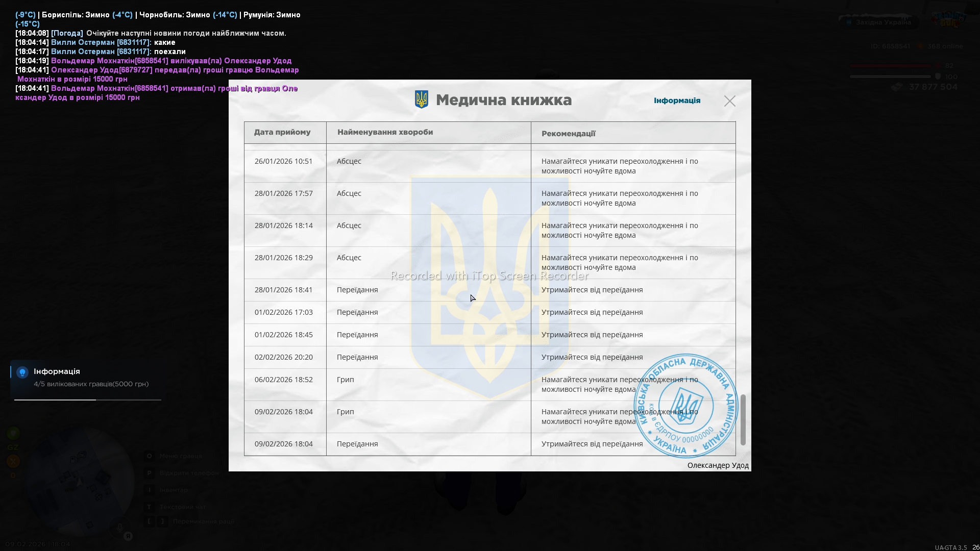The image size is (980, 551).
Task: Click the blue round administration stamp
Action: [685, 405]
